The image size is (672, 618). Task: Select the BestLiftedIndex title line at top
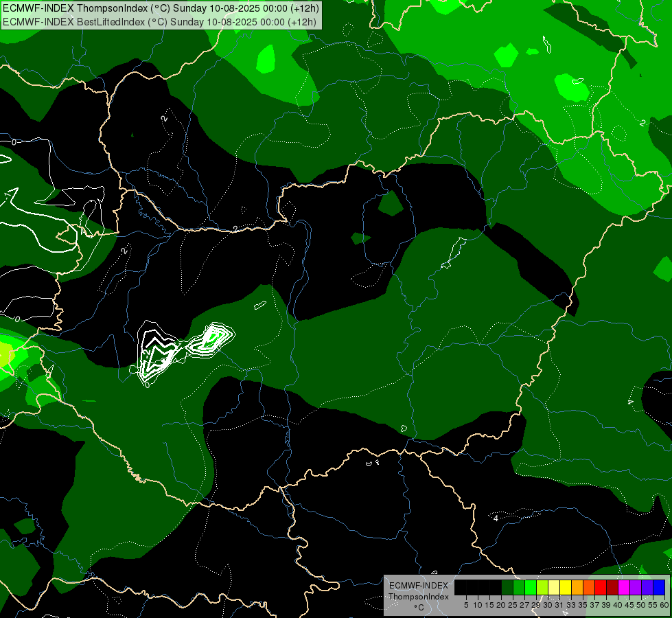pos(159,21)
